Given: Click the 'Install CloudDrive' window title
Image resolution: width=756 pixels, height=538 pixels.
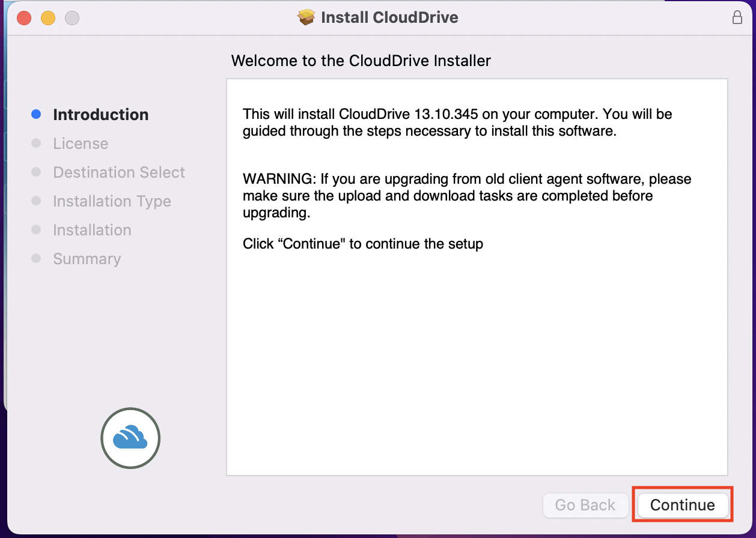Looking at the screenshot, I should pos(389,17).
